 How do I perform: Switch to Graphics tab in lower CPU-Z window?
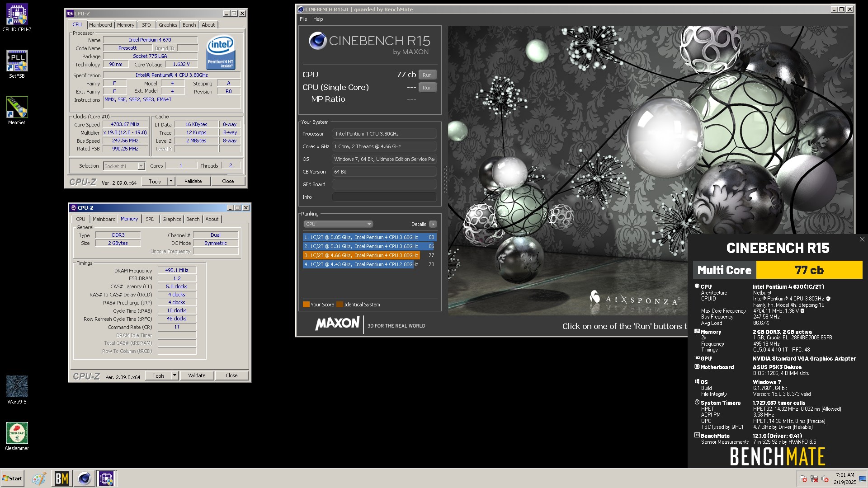[x=172, y=219]
